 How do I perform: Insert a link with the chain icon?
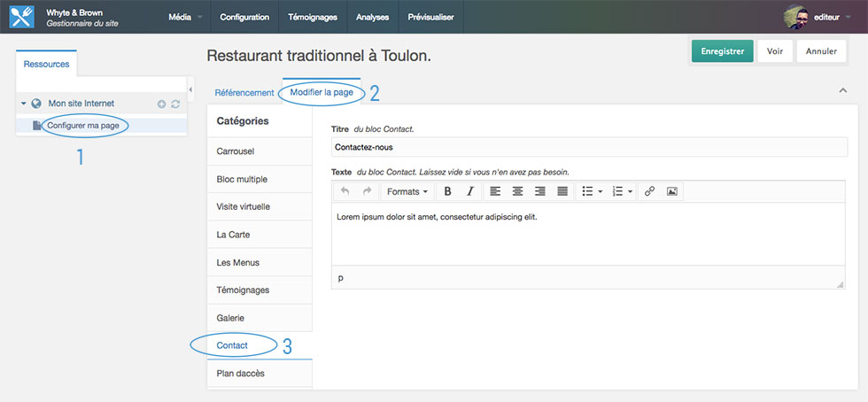coord(649,191)
